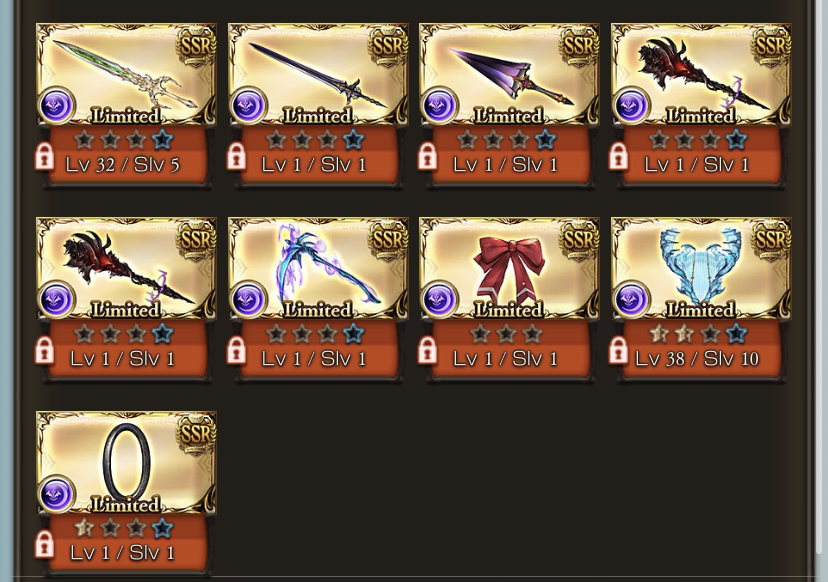
Task: Click star row above Lv 38 / Slv 10
Action: click(x=698, y=334)
